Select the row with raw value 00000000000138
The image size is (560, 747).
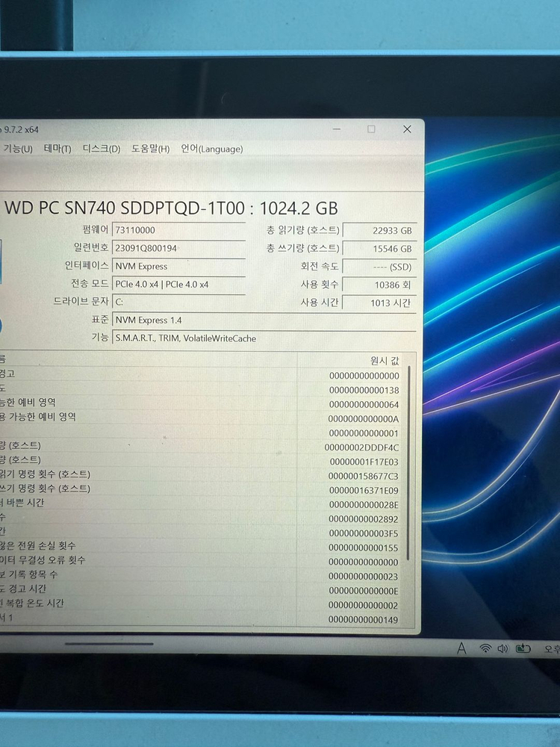click(x=202, y=390)
